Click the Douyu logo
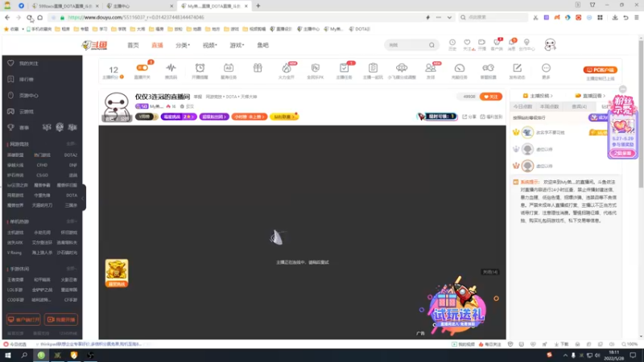 coord(95,45)
